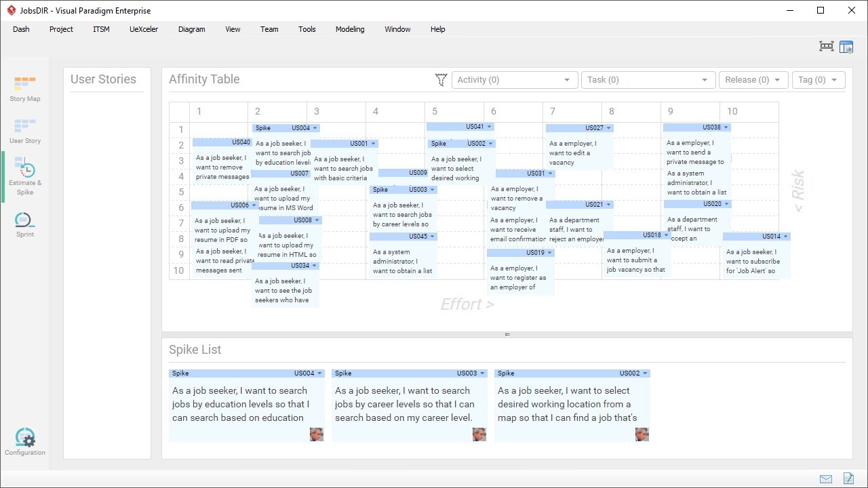Select the US040 remove private messages card
The image size is (868, 488).
[222, 161]
